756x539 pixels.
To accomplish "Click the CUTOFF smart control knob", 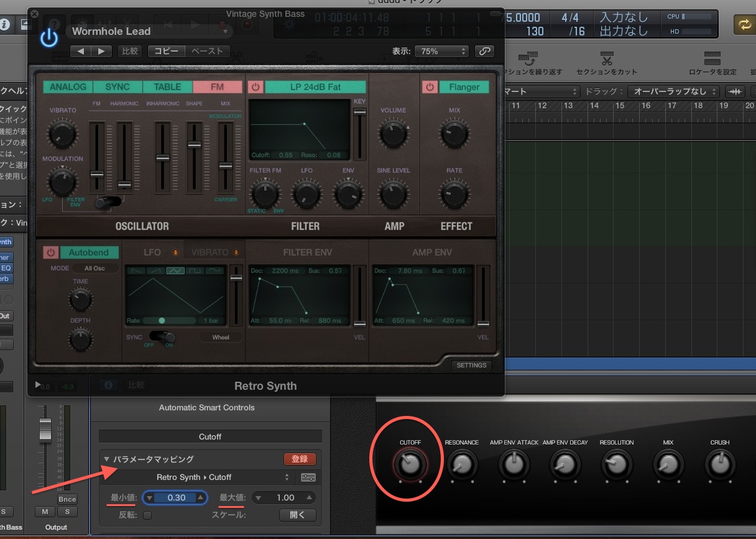I will pos(410,464).
